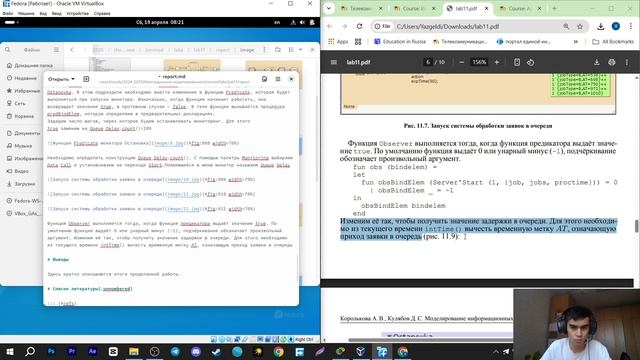The height and width of the screenshot is (360, 640).
Task: Open the text editor hamburger menu
Action: [x=278, y=79]
